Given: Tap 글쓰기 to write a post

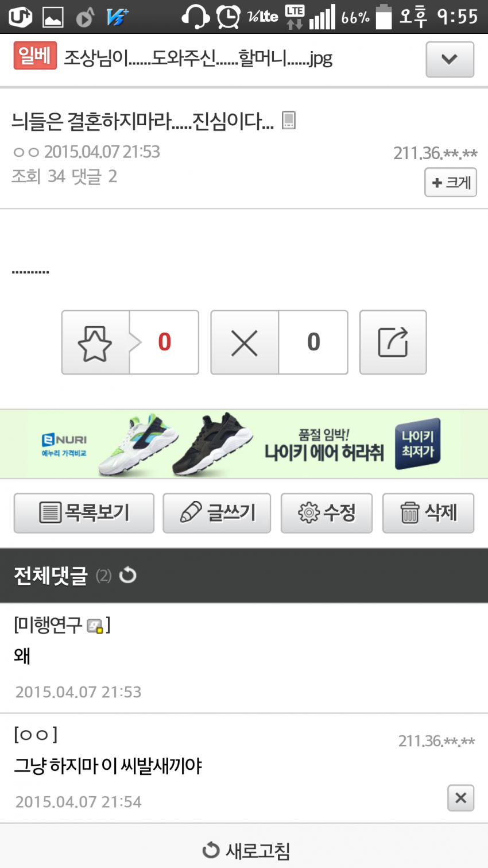Looking at the screenshot, I should (217, 513).
